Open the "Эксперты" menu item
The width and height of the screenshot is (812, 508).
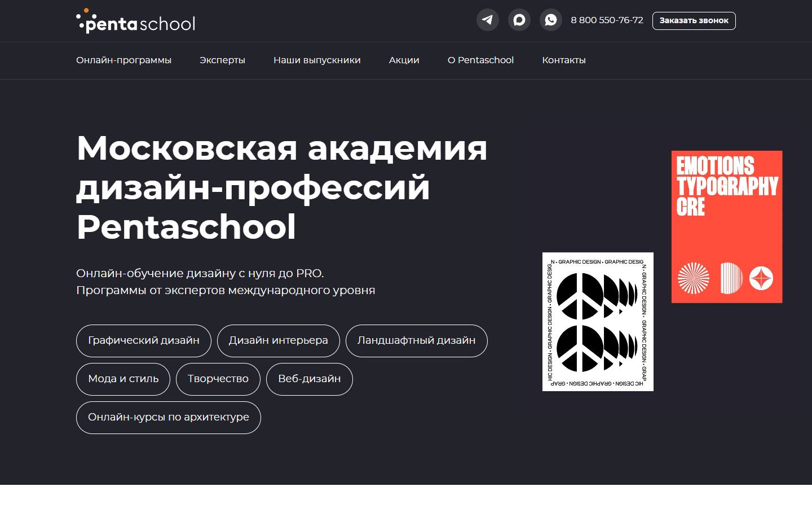point(222,60)
